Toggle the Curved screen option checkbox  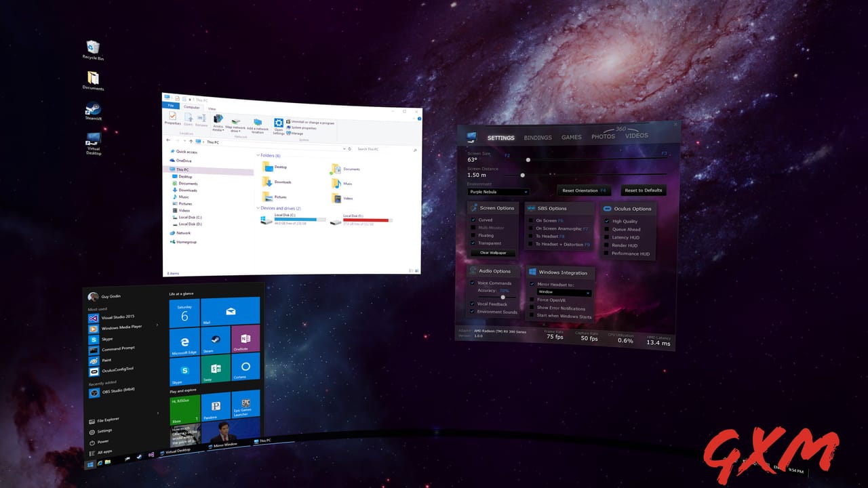473,220
